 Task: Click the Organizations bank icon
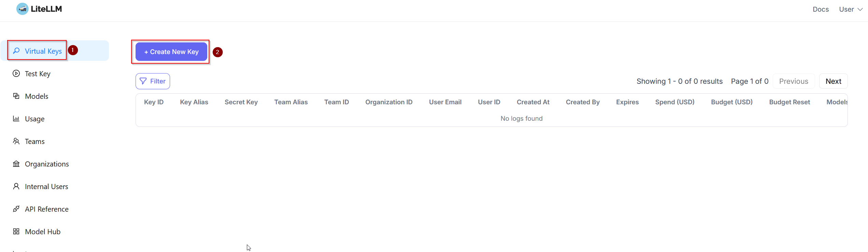point(16,164)
